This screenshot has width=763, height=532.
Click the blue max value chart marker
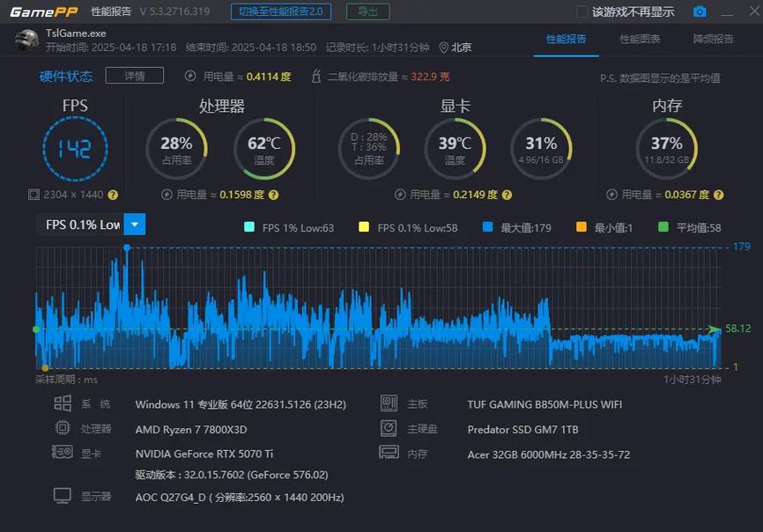coord(127,248)
